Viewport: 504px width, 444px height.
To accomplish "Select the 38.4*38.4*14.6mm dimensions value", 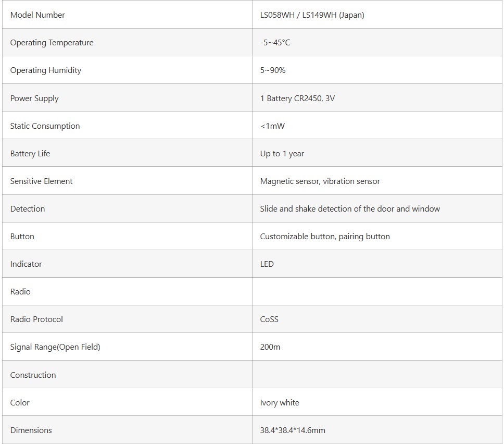I will point(293,430).
